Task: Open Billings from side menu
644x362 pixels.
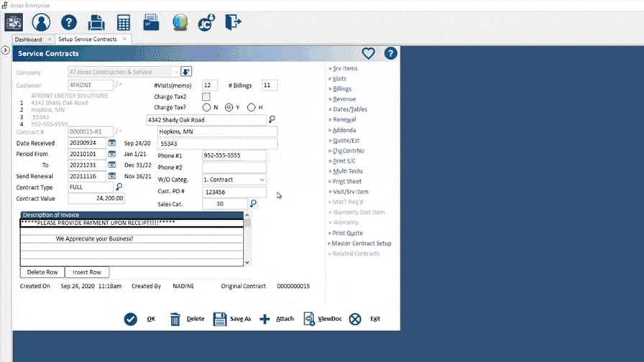Action: [x=341, y=88]
